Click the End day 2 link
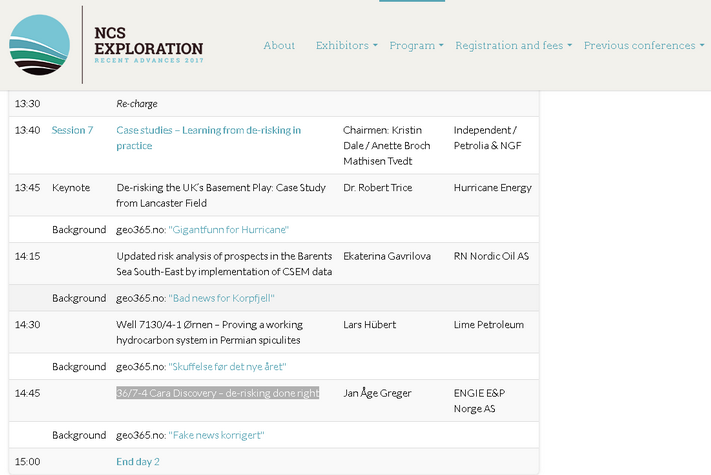The width and height of the screenshot is (711, 475). click(138, 461)
